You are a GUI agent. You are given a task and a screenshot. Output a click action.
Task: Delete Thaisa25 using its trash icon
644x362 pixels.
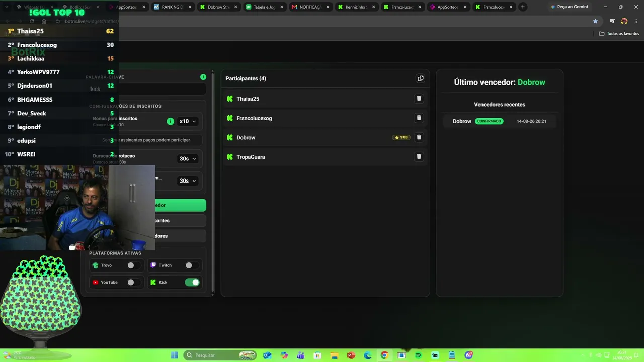tap(419, 99)
